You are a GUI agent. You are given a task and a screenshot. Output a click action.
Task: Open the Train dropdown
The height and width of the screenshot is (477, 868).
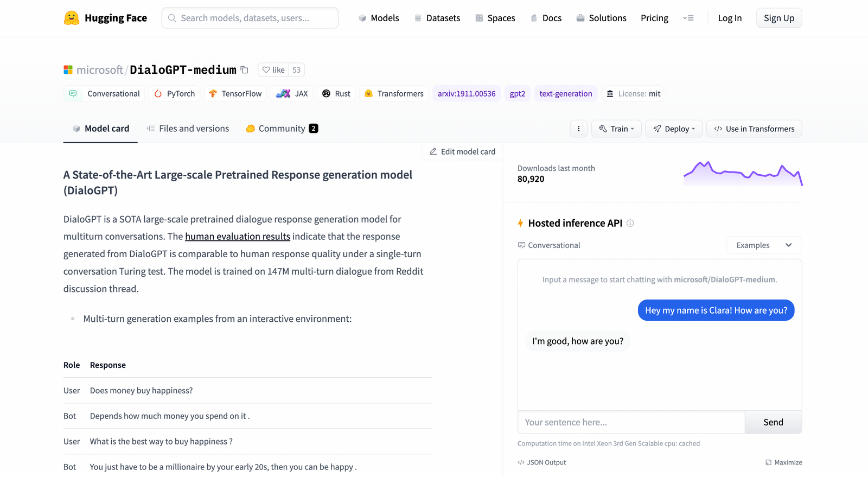tap(616, 129)
